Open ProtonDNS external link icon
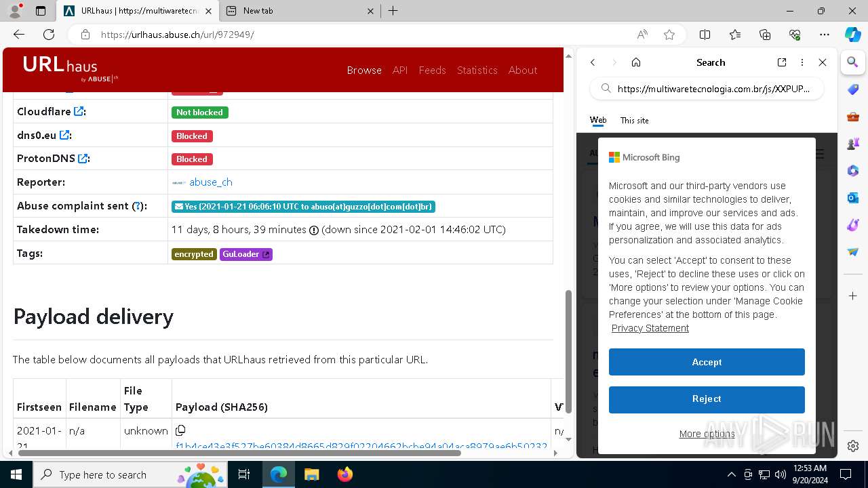The height and width of the screenshot is (488, 868). point(83,158)
